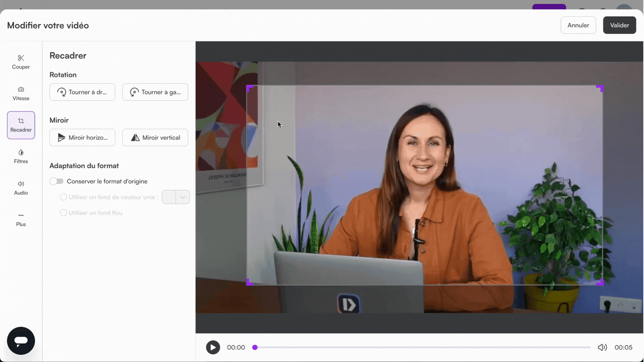This screenshot has height=362, width=644.
Task: Apply Tourner à gauche rotation
Action: (x=155, y=92)
